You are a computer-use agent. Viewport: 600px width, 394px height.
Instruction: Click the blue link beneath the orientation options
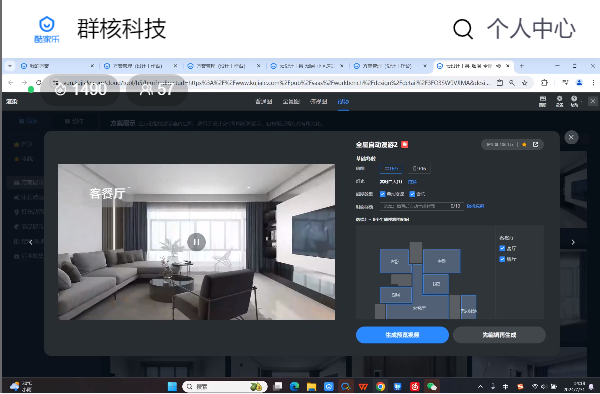click(412, 182)
